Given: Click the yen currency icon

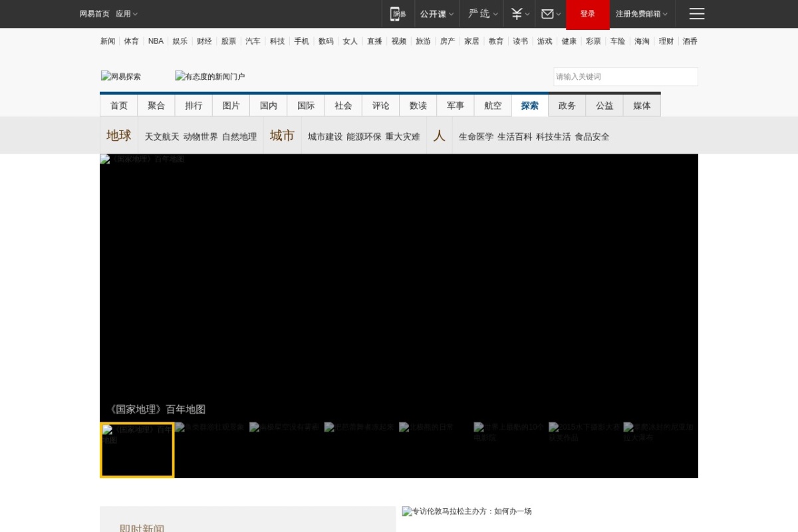Looking at the screenshot, I should click(517, 14).
